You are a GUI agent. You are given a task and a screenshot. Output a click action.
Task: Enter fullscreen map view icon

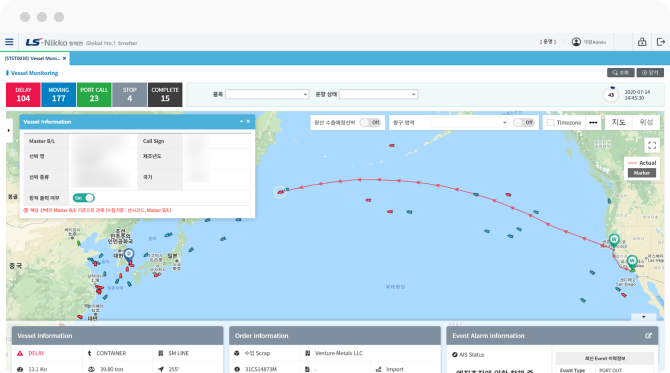point(652,145)
